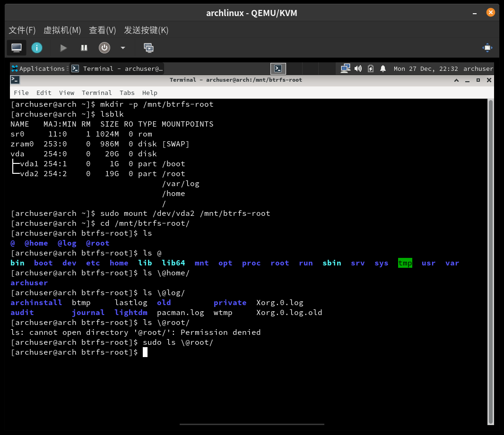Click the vda1 partition row
The width and height of the screenshot is (504, 435).
pos(98,164)
